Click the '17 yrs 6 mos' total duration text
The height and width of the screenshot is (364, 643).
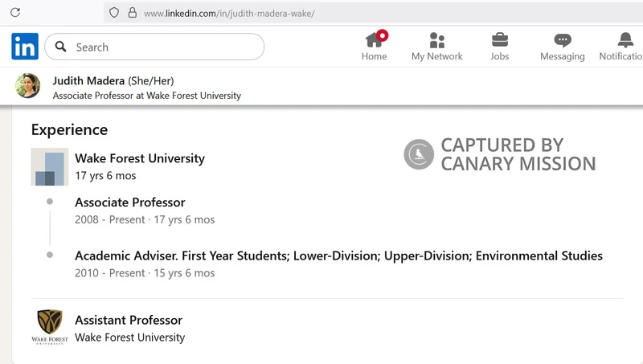tap(105, 176)
